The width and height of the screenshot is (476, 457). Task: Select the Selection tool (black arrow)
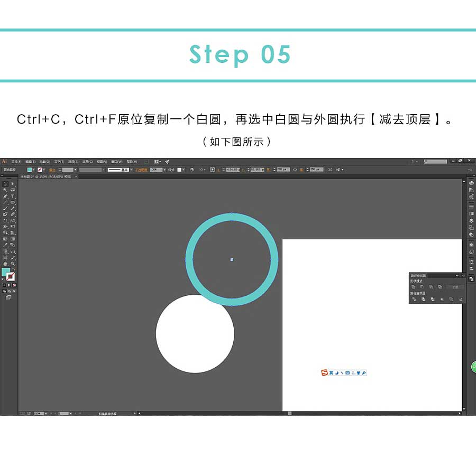point(5,184)
